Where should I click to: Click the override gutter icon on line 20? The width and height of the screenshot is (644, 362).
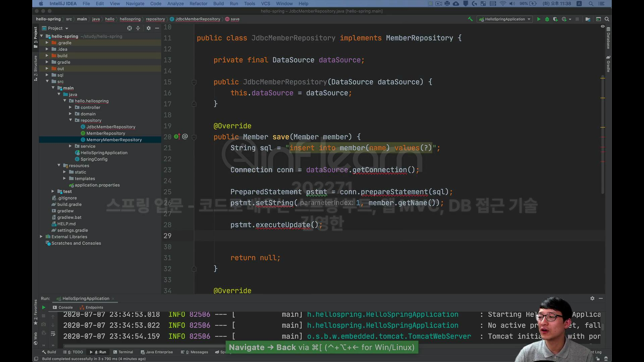(x=177, y=137)
